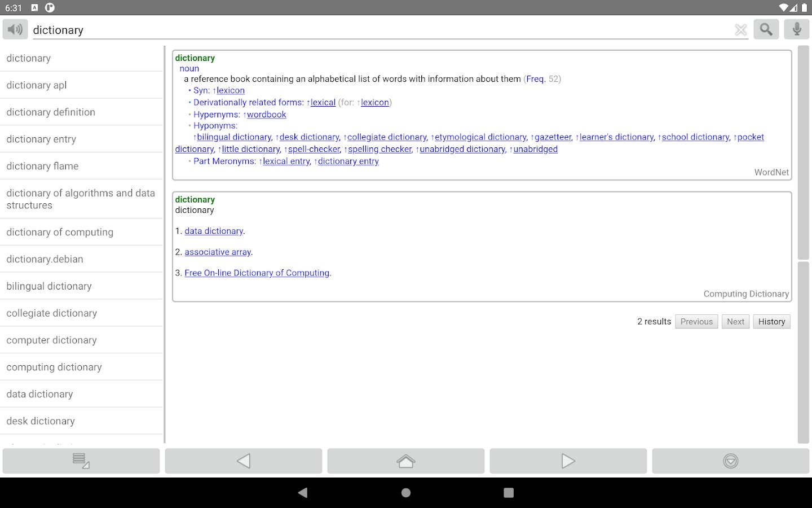The image size is (812, 508).
Task: Activate the microphone voice search
Action: (x=796, y=29)
